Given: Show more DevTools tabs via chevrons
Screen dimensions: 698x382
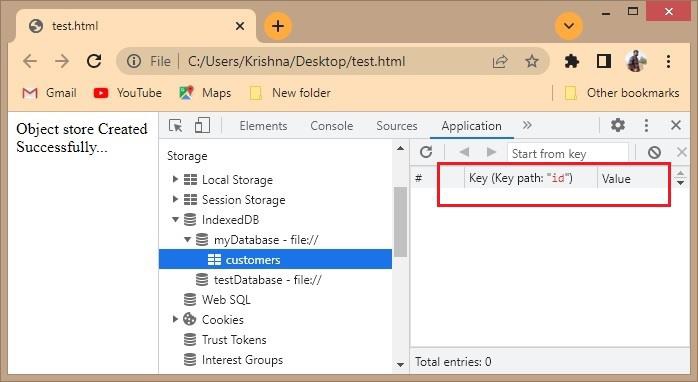Looking at the screenshot, I should (527, 125).
